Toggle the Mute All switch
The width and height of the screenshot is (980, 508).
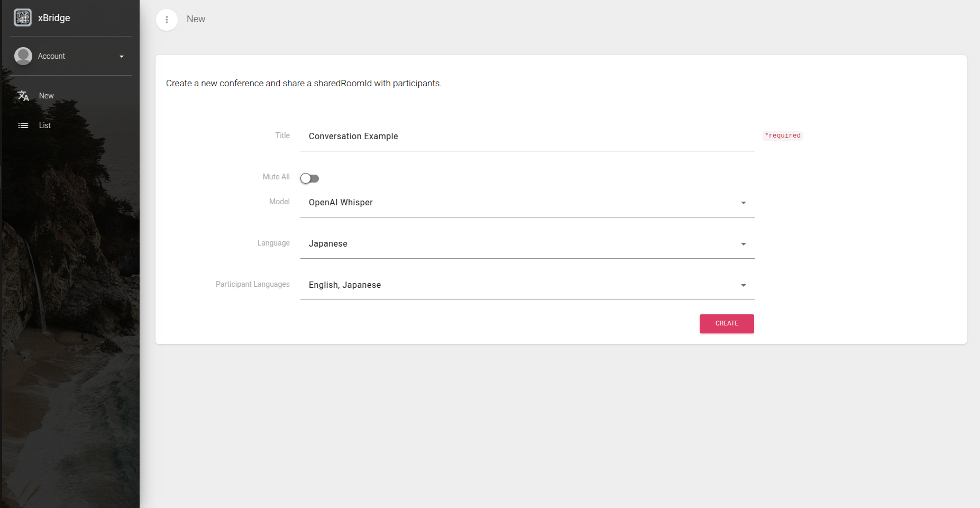pos(309,178)
